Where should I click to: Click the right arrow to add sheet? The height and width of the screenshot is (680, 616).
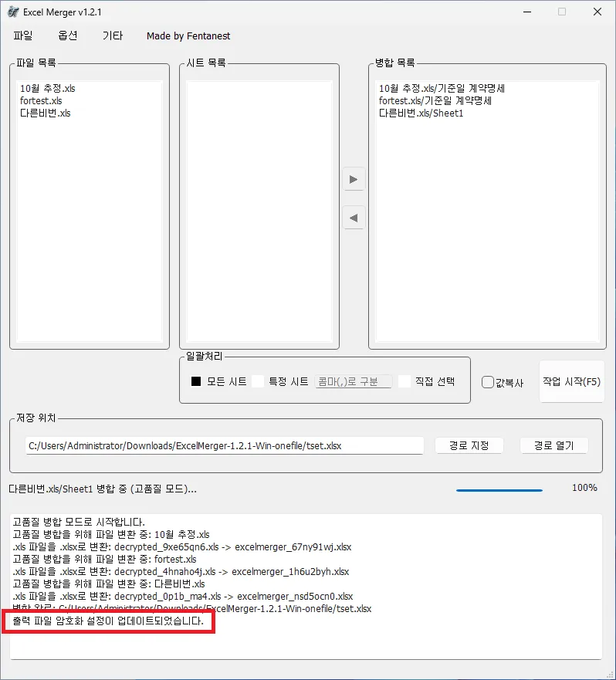[x=354, y=179]
